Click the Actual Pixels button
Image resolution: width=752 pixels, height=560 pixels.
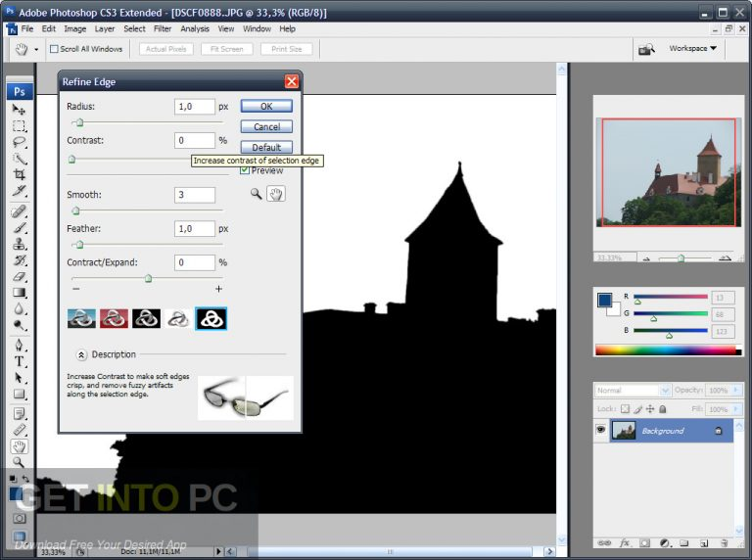[x=165, y=49]
